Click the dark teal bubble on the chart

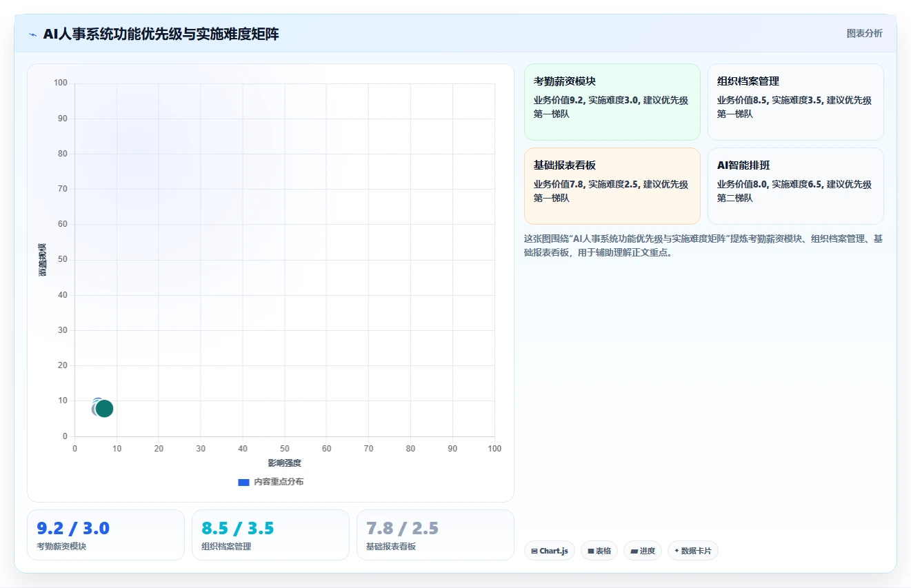[x=104, y=408]
